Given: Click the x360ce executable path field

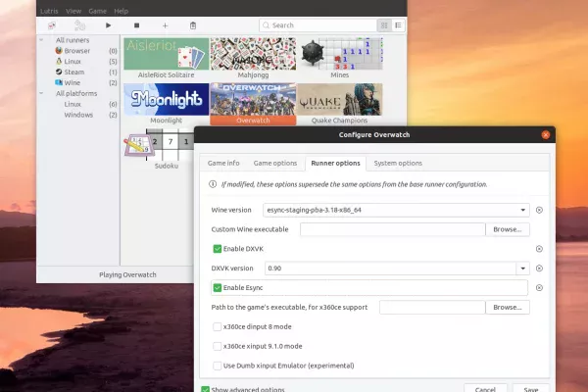Looking at the screenshot, I should click(x=432, y=307).
